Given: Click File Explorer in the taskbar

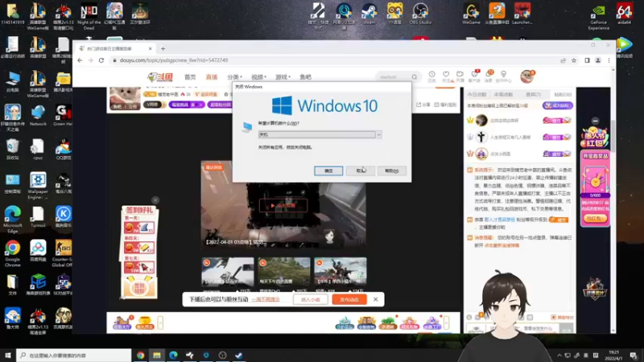Looking at the screenshot, I should [157, 356].
